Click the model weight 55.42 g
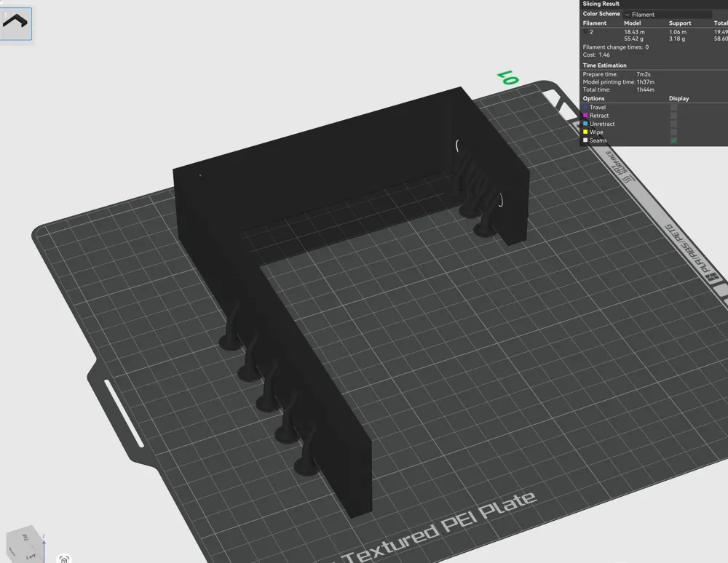Screen dimensions: 728x563 (x=634, y=39)
